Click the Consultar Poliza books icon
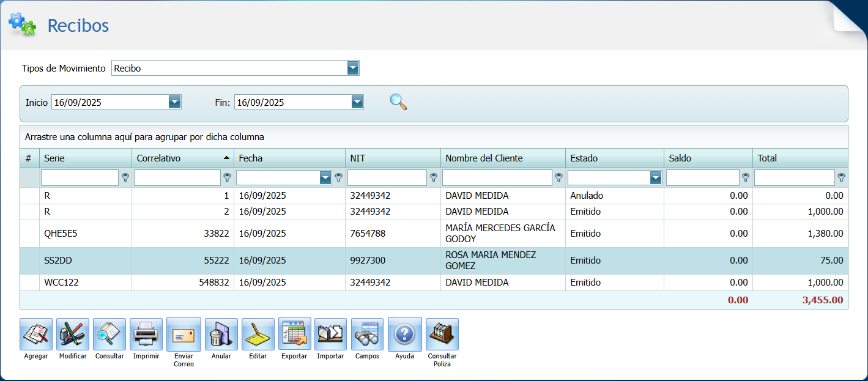 tap(442, 334)
